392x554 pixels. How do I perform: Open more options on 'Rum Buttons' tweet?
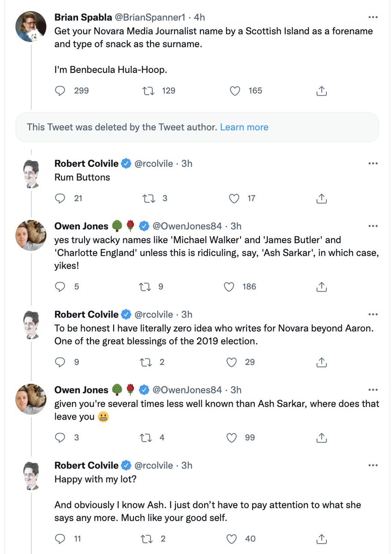point(373,163)
